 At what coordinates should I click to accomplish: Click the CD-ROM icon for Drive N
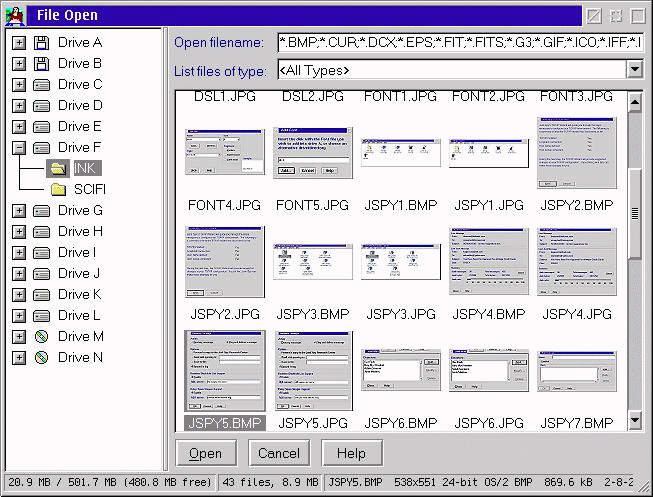(41, 358)
